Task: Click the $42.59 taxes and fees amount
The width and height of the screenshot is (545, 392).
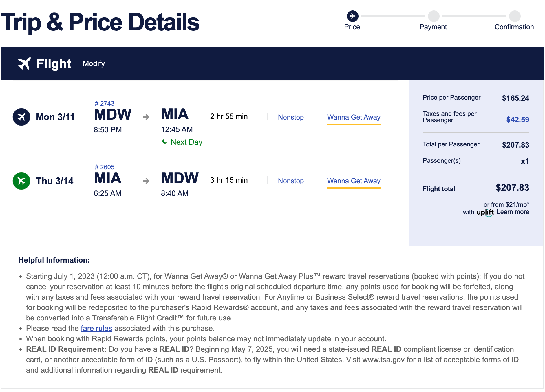Action: tap(517, 120)
